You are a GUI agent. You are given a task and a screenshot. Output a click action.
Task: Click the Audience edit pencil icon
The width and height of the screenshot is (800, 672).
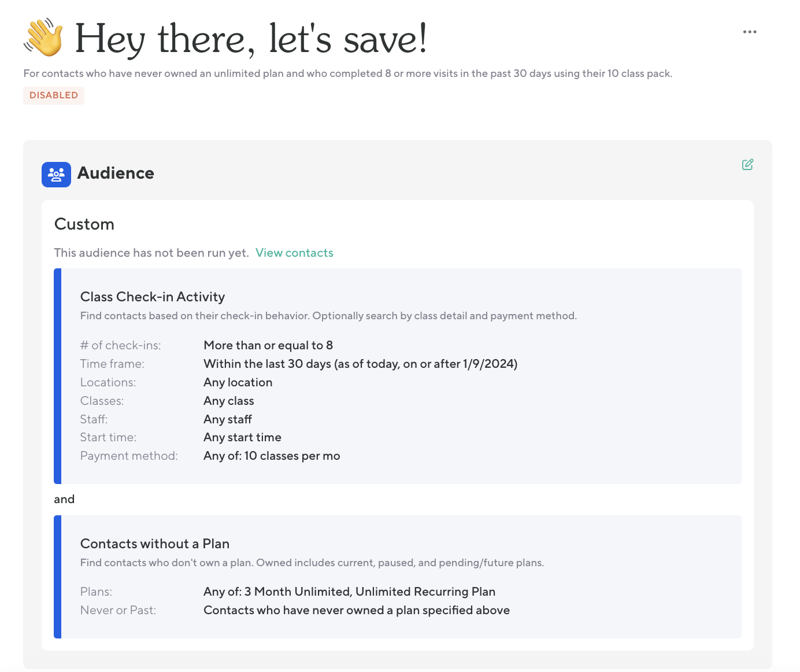pos(747,165)
